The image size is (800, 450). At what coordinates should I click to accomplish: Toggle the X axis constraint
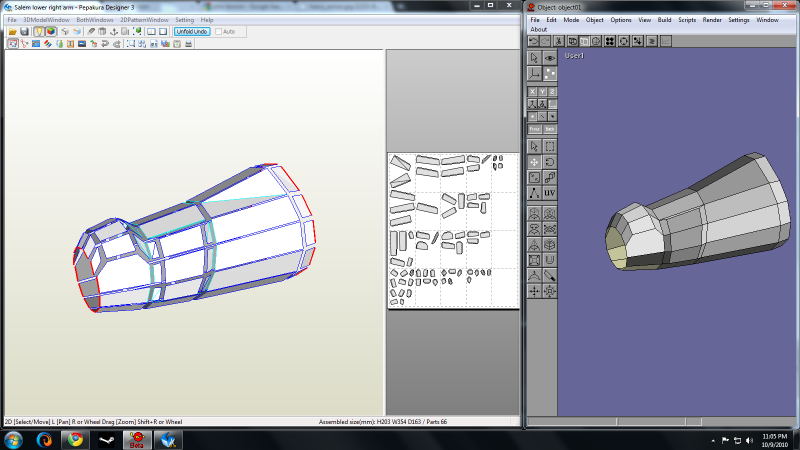[x=532, y=92]
